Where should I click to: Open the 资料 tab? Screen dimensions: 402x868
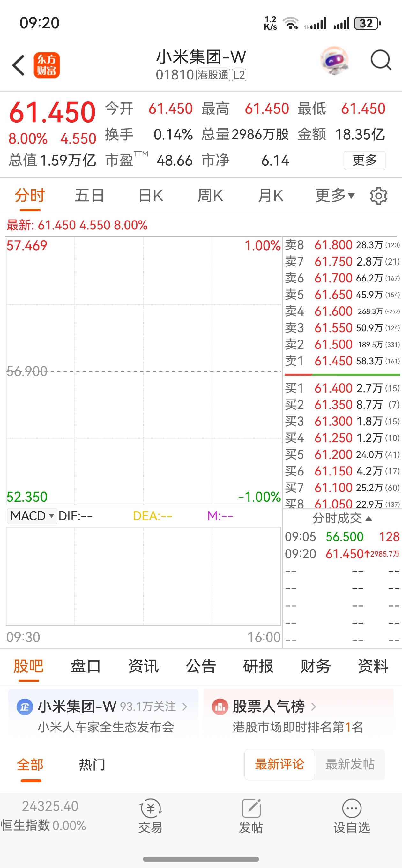pyautogui.click(x=373, y=666)
